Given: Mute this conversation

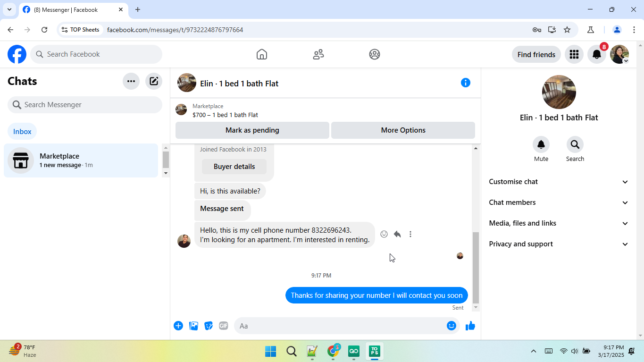Looking at the screenshot, I should coord(541,144).
